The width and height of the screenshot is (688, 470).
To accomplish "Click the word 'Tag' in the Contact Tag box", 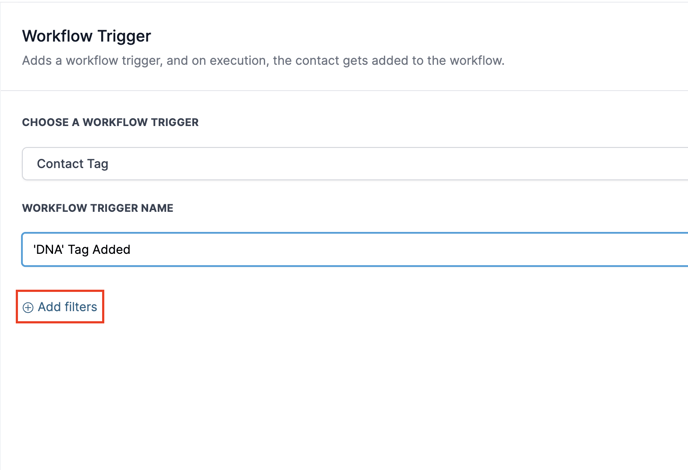I will [x=97, y=164].
